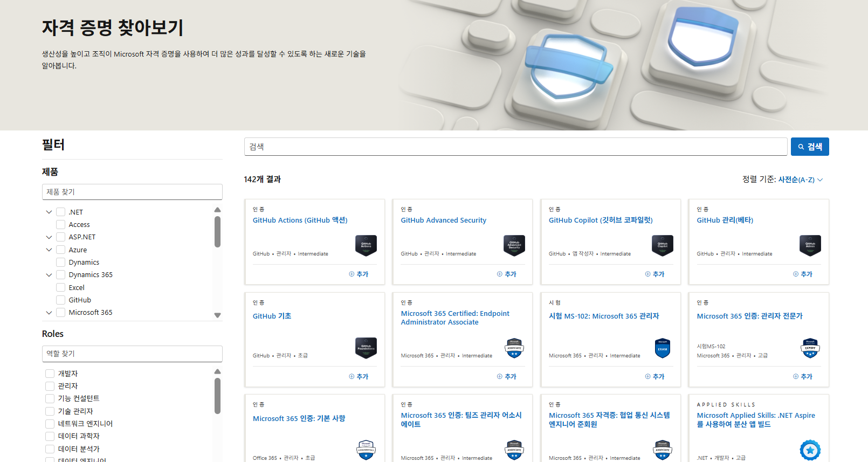Click the 협업 통신 시스템 엔지니어 badge icon
The image size is (868, 462).
663,450
